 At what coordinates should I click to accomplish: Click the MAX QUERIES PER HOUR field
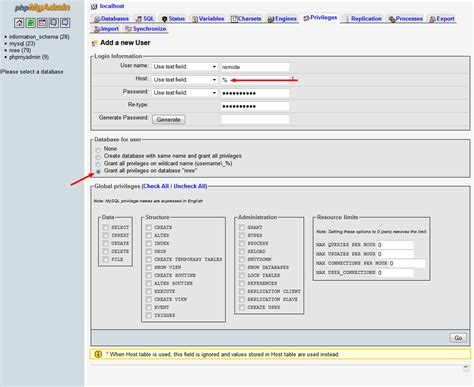(395, 245)
